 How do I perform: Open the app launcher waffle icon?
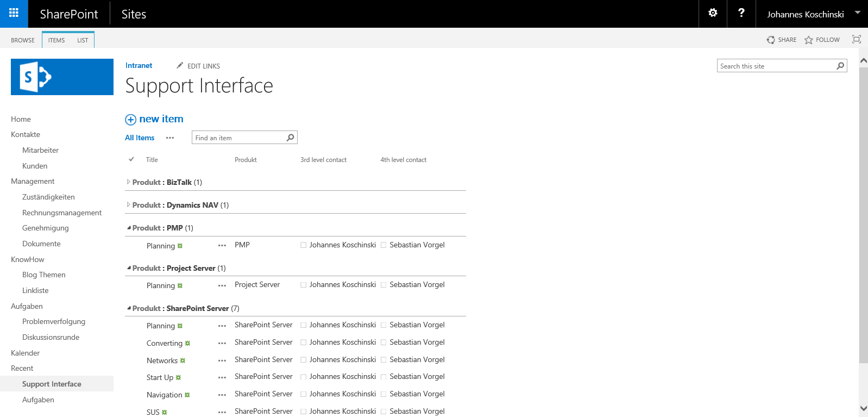[14, 14]
